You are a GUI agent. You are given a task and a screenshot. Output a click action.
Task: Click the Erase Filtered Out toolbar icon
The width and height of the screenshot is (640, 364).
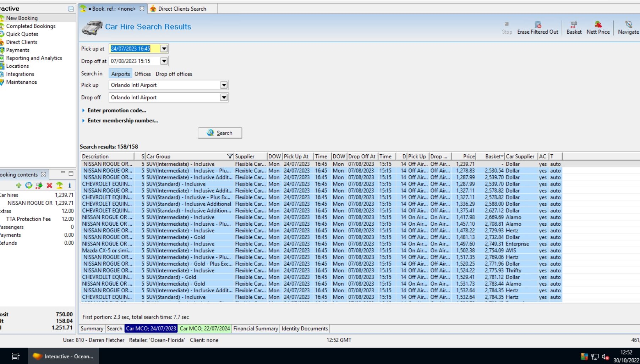tap(538, 24)
